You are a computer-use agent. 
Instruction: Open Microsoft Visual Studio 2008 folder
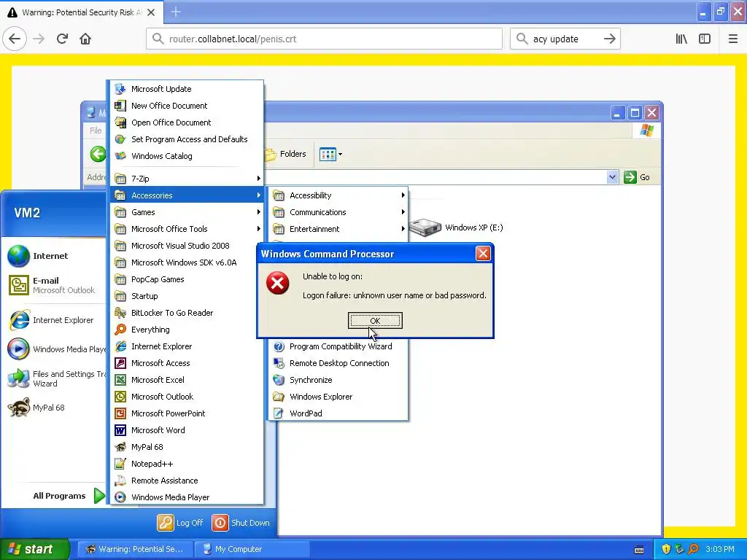click(x=187, y=246)
